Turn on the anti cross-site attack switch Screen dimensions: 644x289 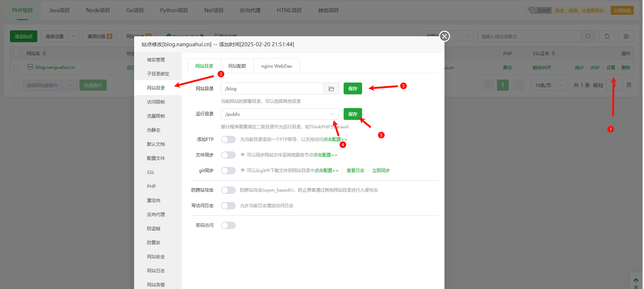pyautogui.click(x=228, y=190)
